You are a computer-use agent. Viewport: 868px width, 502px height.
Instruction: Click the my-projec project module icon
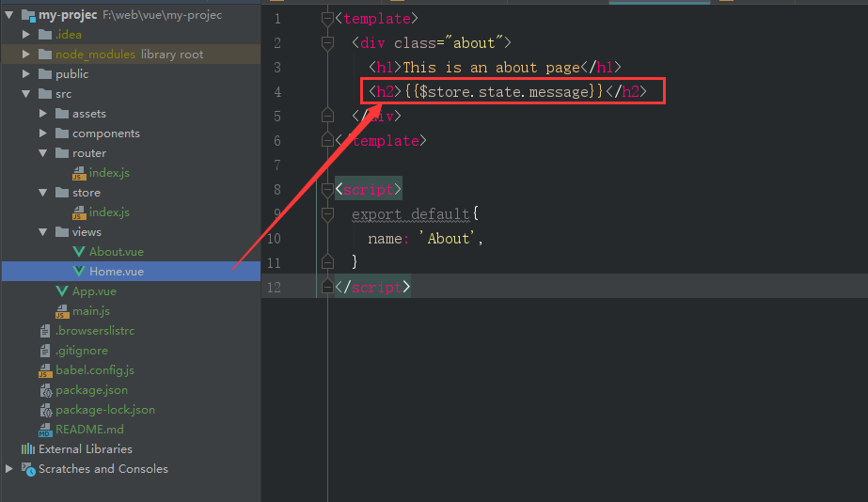28,15
